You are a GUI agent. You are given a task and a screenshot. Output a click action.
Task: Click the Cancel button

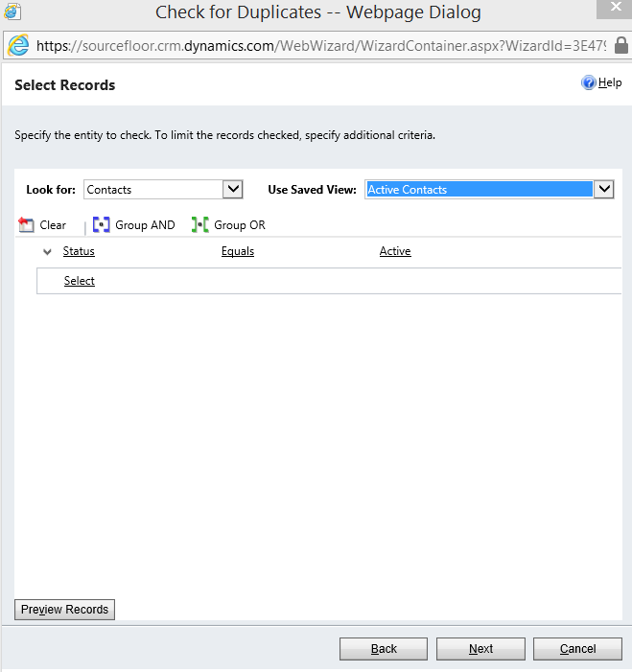click(577, 649)
